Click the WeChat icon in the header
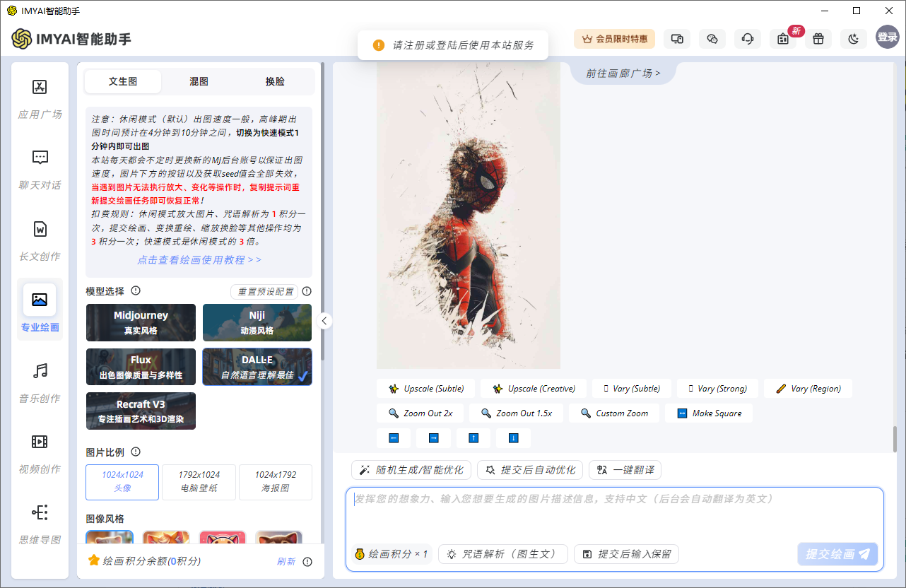Image resolution: width=906 pixels, height=588 pixels. coord(712,39)
